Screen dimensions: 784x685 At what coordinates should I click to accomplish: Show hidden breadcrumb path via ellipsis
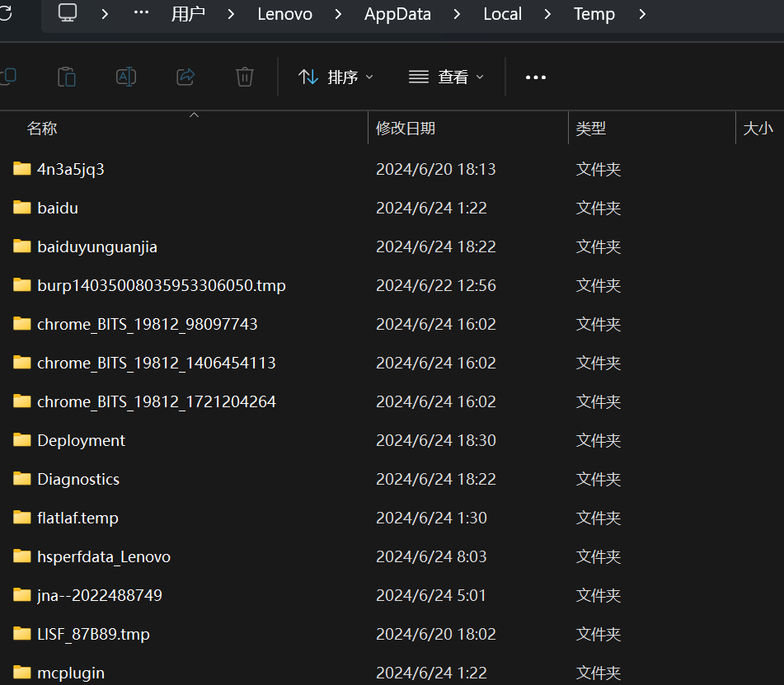click(141, 13)
